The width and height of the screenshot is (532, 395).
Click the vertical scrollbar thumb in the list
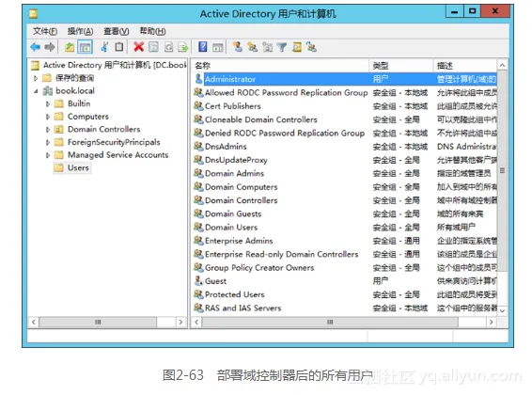[x=502, y=170]
